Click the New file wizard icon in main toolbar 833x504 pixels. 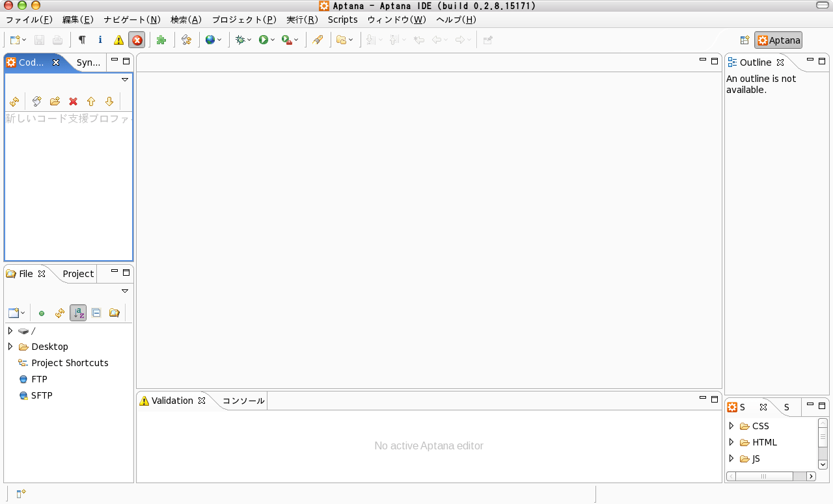pos(14,40)
